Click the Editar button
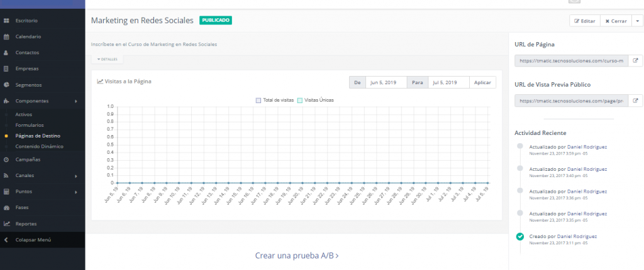 tap(584, 21)
